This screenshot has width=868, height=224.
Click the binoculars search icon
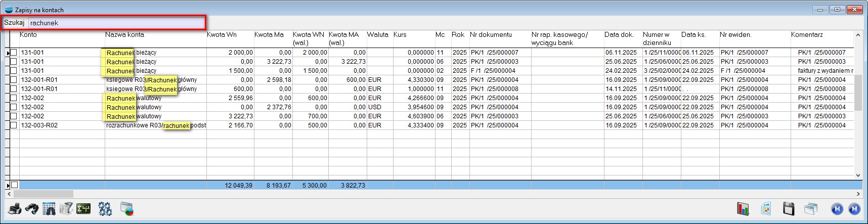(32, 209)
